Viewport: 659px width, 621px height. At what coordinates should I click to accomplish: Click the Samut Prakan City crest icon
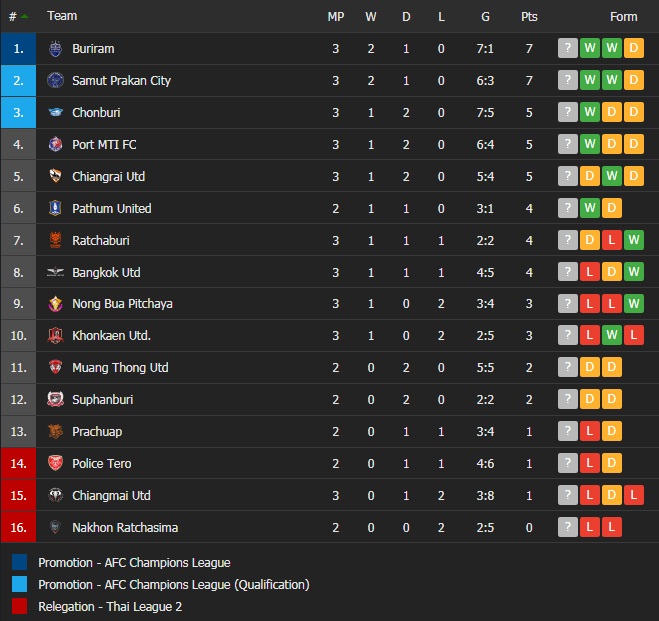click(x=55, y=81)
